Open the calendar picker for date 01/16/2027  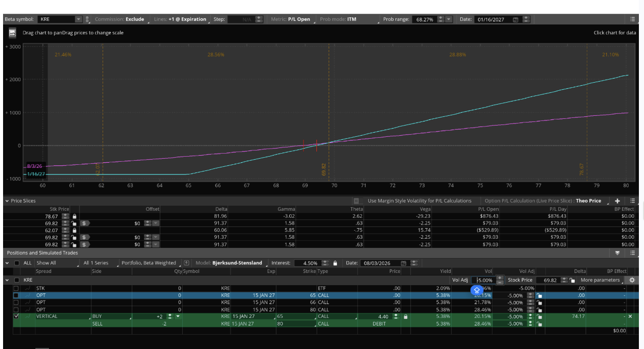tap(515, 19)
